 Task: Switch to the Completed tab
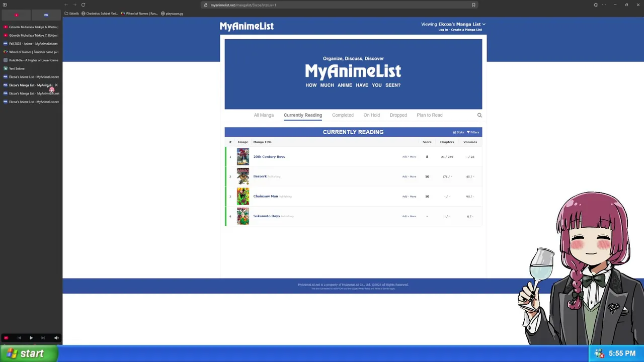click(x=343, y=115)
